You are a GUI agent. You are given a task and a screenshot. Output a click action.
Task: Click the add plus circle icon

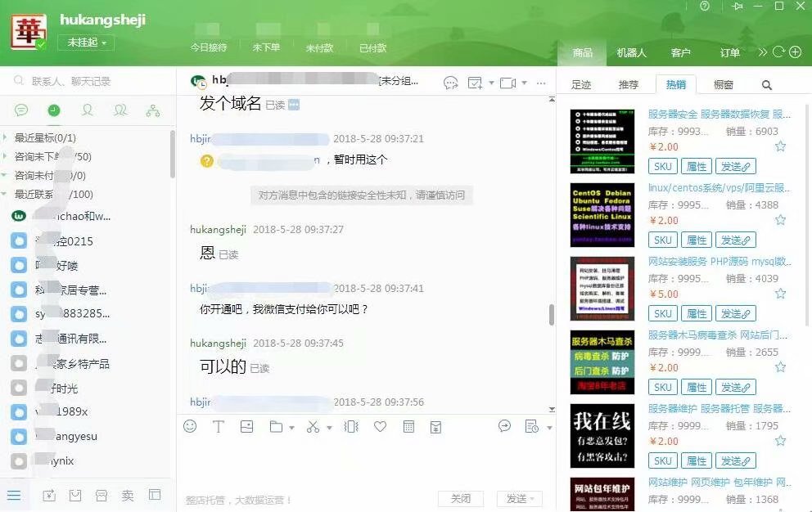pyautogui.click(x=796, y=52)
